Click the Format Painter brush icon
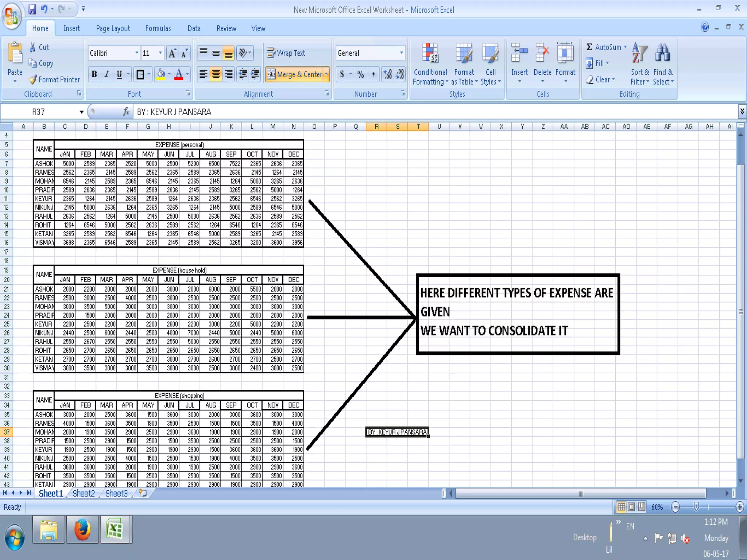 pyautogui.click(x=33, y=79)
